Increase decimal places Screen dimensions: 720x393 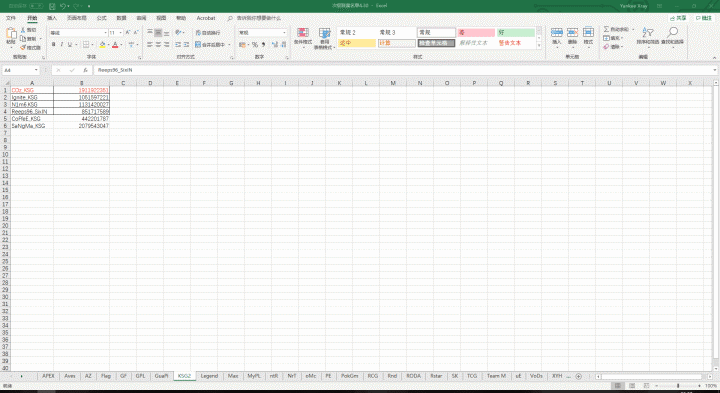275,45
